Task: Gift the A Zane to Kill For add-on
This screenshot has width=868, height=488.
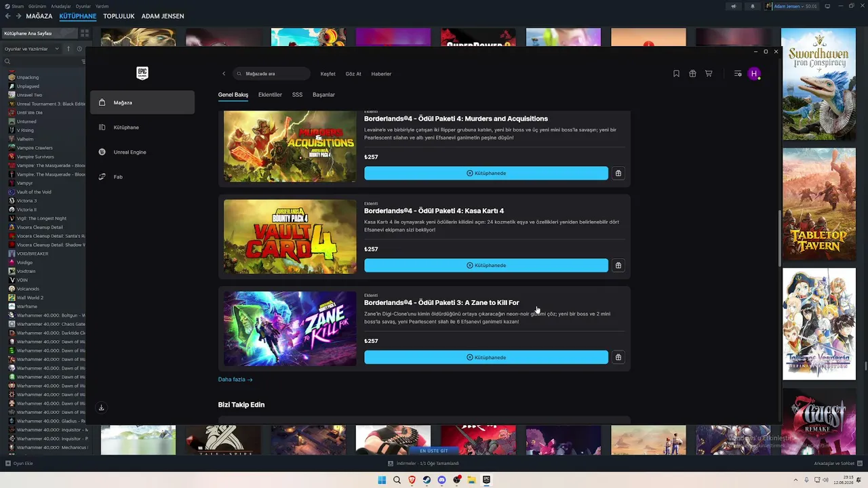Action: tap(618, 357)
